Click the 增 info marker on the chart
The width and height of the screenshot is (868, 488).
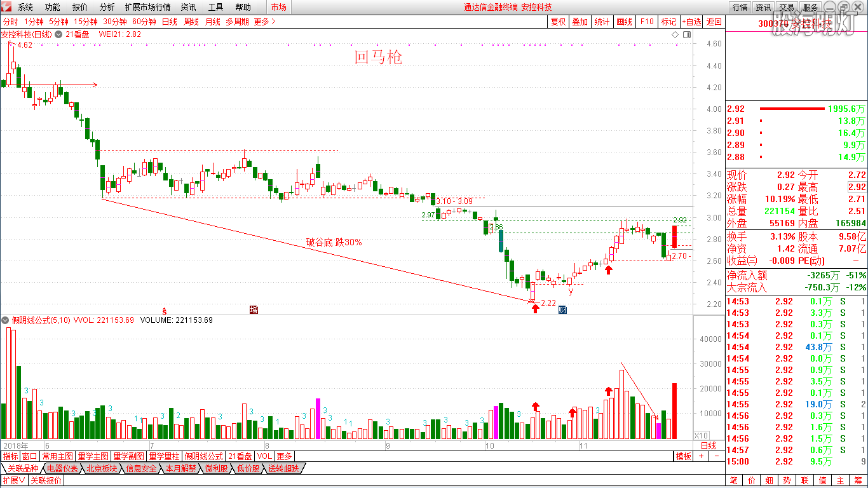254,310
